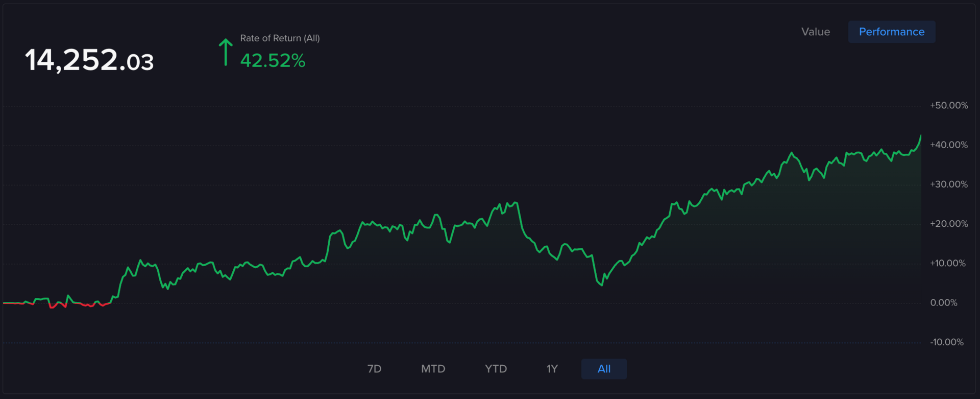Click the +50.00% axis label
This screenshot has width=980, height=399.
[x=948, y=105]
